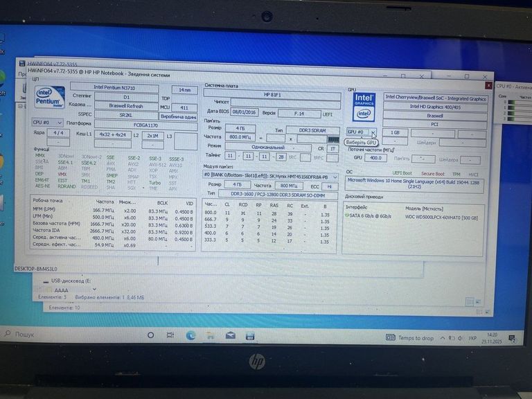Click the VMX feature flag
532x399 pixels.
[x=62, y=174]
